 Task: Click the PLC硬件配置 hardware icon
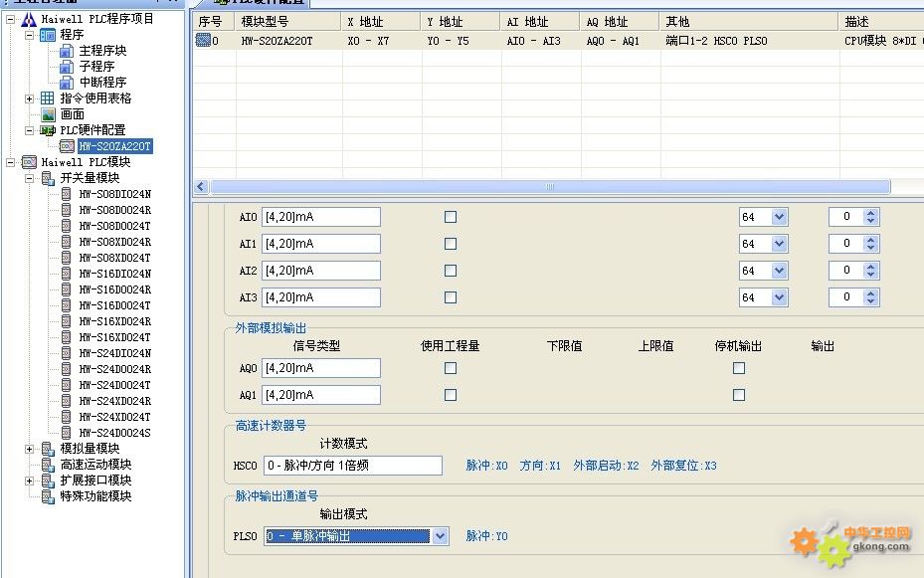48,130
